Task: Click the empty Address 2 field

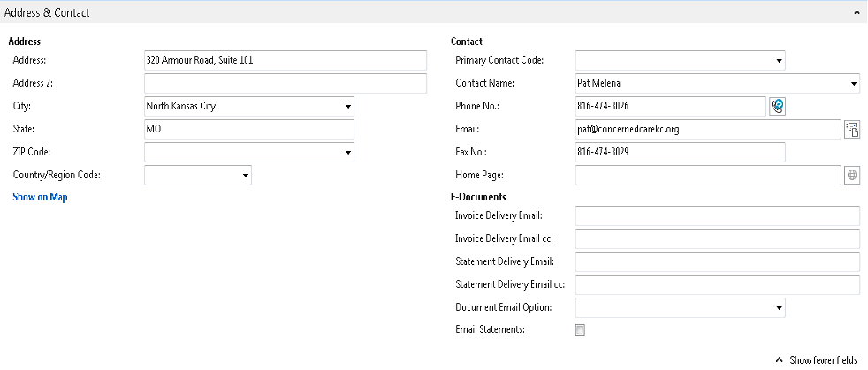Action: coord(286,84)
